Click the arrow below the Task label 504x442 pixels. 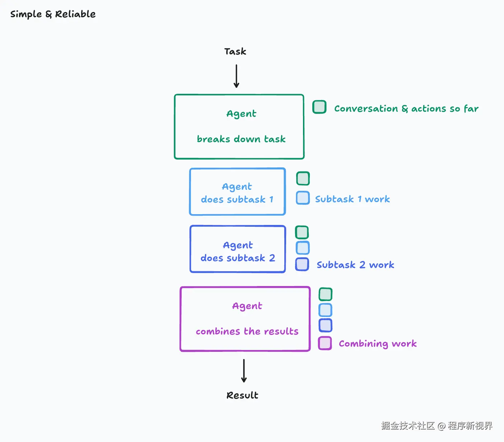(x=236, y=76)
